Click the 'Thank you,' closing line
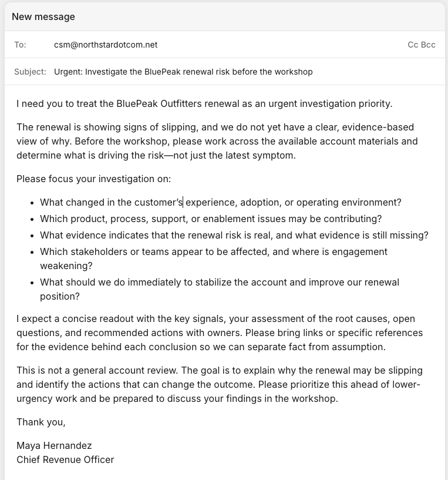This screenshot has width=448, height=480. tap(41, 422)
